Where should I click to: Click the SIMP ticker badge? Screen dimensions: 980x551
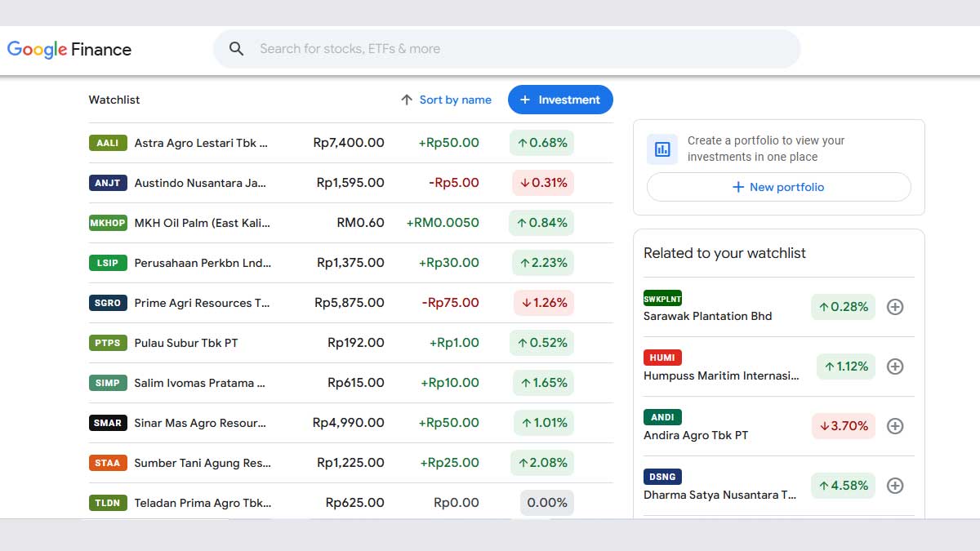108,383
